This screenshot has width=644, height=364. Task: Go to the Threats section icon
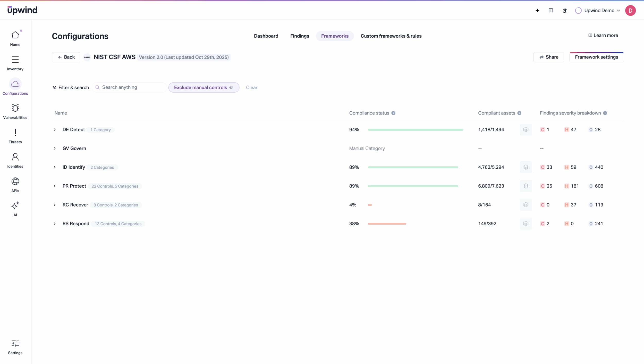click(x=15, y=133)
